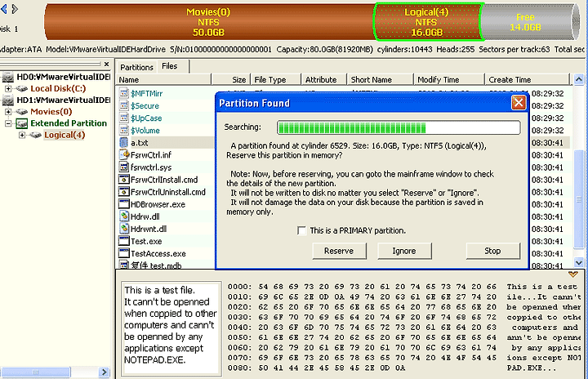The height and width of the screenshot is (379, 588).
Task: Sort by Short Name column header
Action: tap(381, 79)
